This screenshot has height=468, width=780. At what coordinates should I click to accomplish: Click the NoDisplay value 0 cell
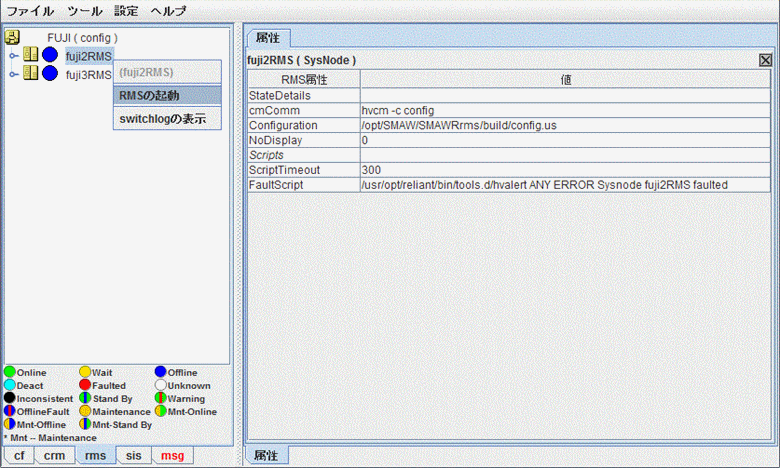click(x=566, y=140)
